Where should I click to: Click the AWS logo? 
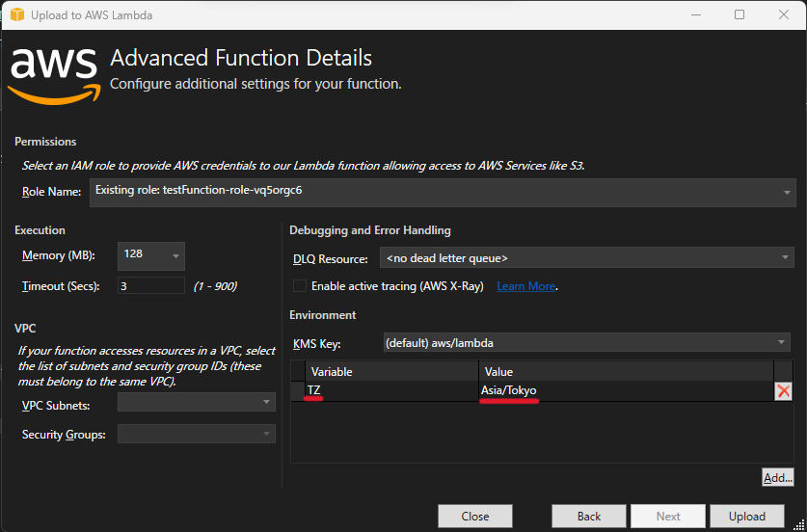[54, 77]
